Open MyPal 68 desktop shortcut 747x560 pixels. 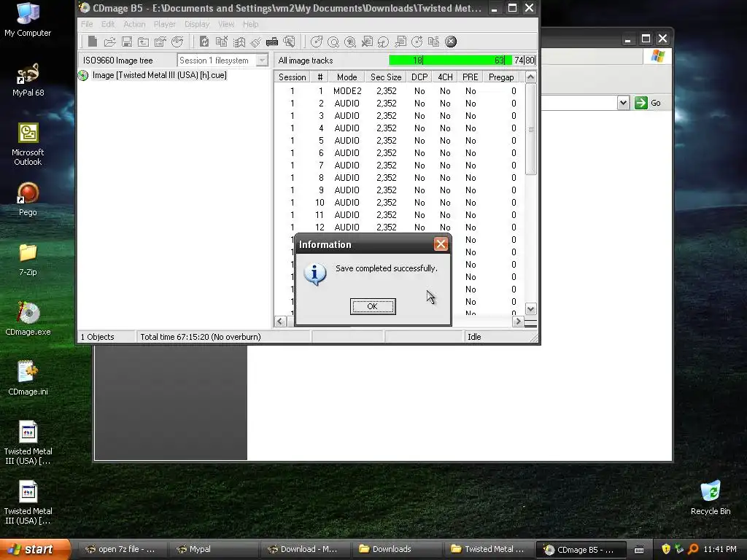(28, 79)
